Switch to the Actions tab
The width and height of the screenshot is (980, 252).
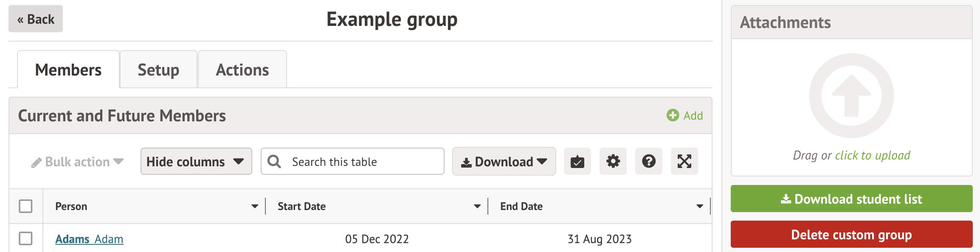pos(242,70)
